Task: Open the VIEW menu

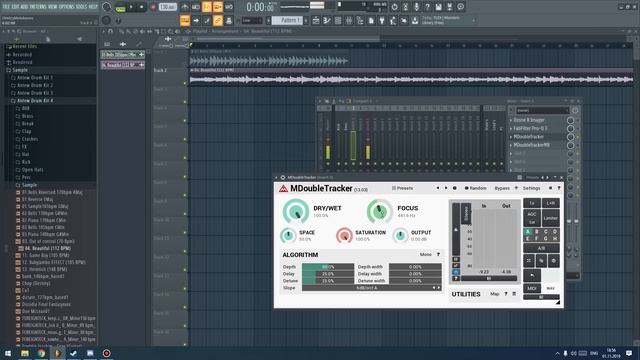Action: click(x=52, y=7)
